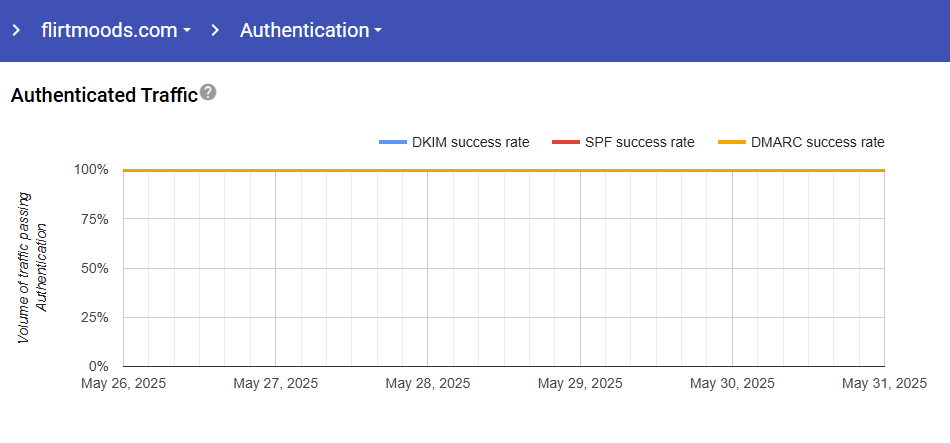
Task: Click the first breadcrumb chevron before flirtmoods.com
Action: [x=16, y=30]
